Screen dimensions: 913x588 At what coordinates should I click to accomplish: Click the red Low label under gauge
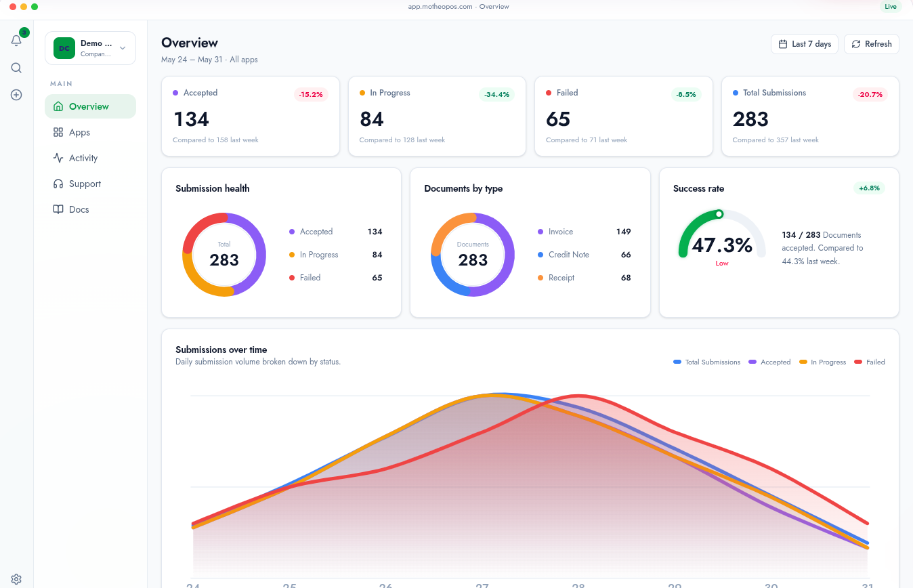tap(722, 264)
